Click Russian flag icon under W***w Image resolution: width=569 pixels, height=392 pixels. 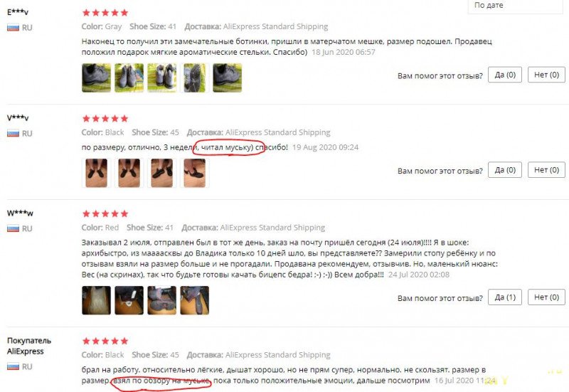13,228
